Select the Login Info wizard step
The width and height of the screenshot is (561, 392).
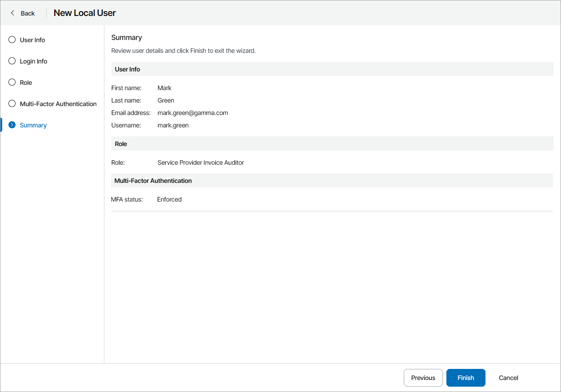click(x=33, y=61)
